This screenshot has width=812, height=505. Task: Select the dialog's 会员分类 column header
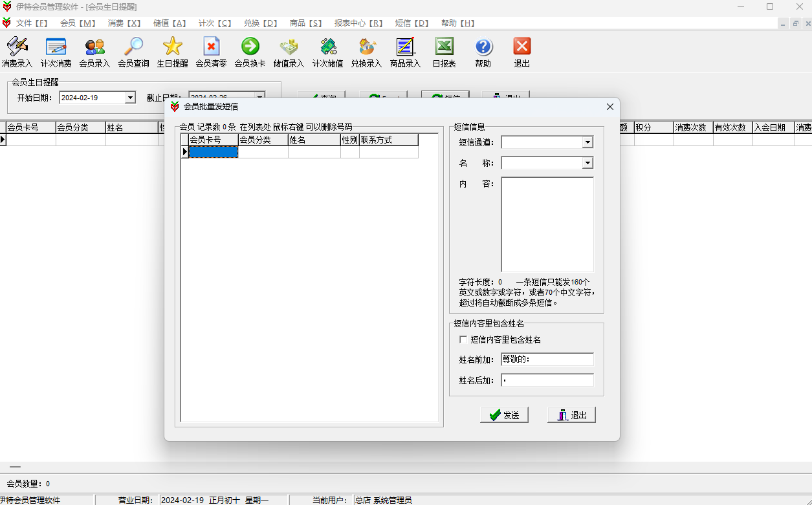[263, 140]
